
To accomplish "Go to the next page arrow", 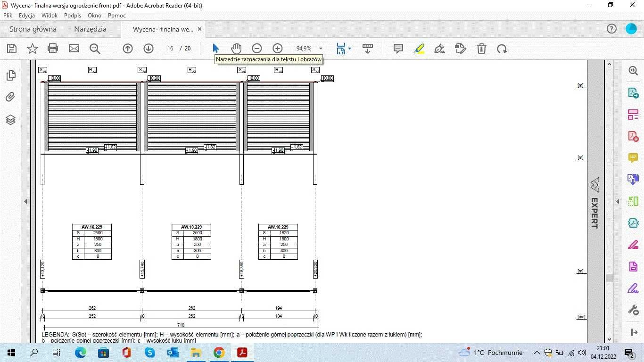I will [x=149, y=49].
